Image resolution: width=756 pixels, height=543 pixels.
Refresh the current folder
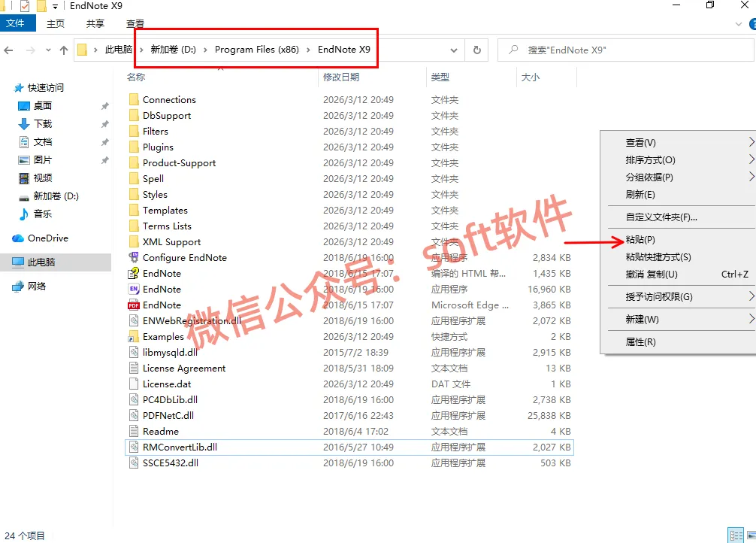coord(477,50)
